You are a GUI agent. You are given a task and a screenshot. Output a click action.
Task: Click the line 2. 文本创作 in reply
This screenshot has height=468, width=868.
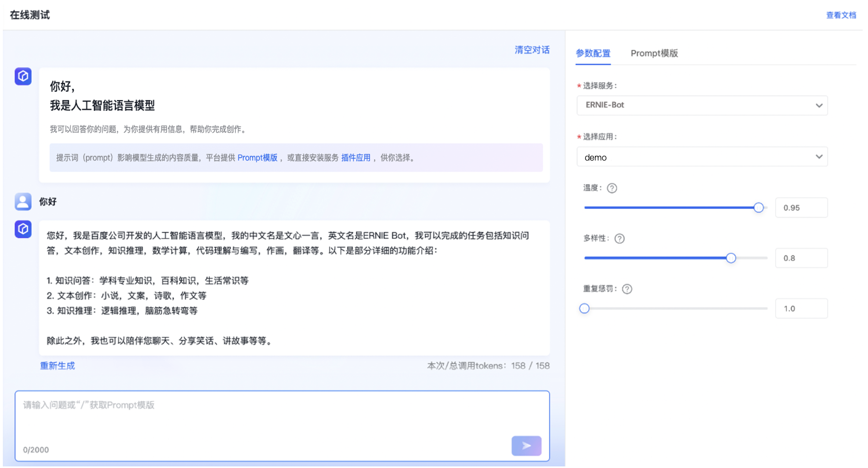coord(127,295)
